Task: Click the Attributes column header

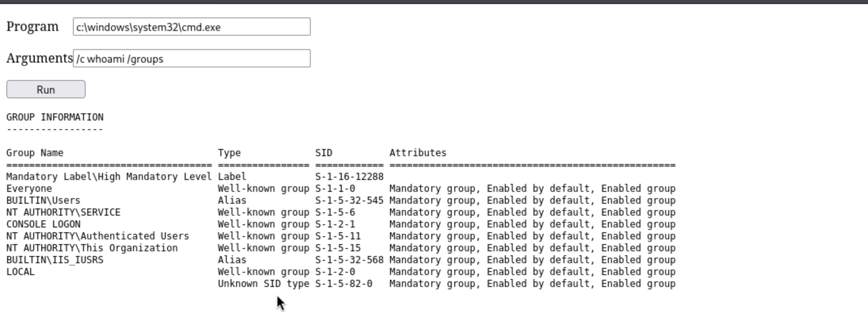Action: pyautogui.click(x=418, y=153)
